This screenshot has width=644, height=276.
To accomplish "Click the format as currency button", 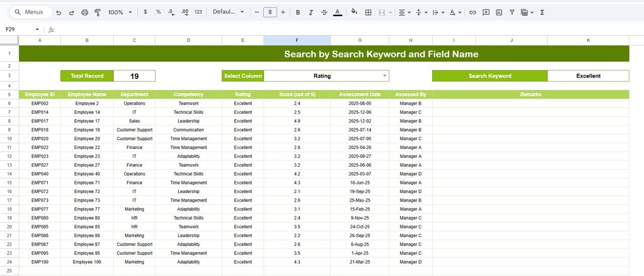I will tap(145, 12).
